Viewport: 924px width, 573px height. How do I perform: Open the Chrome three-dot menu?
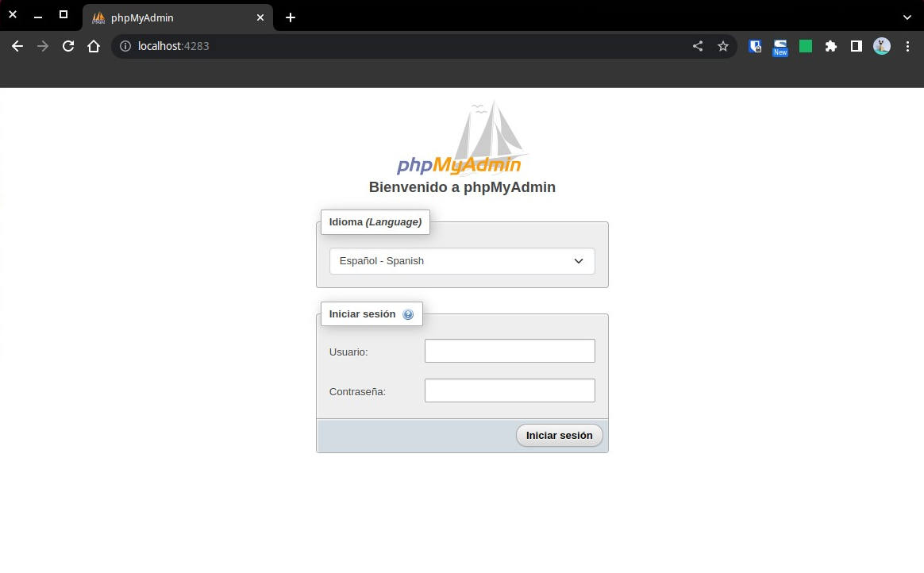[907, 46]
